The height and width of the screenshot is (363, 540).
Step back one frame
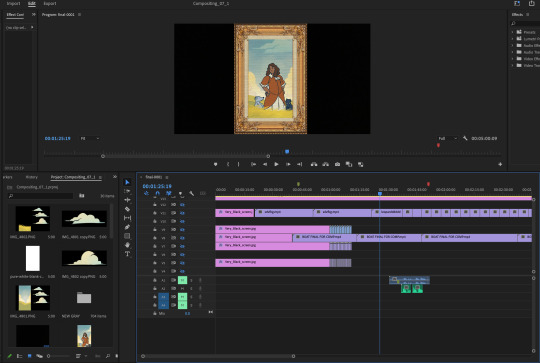pos(265,165)
